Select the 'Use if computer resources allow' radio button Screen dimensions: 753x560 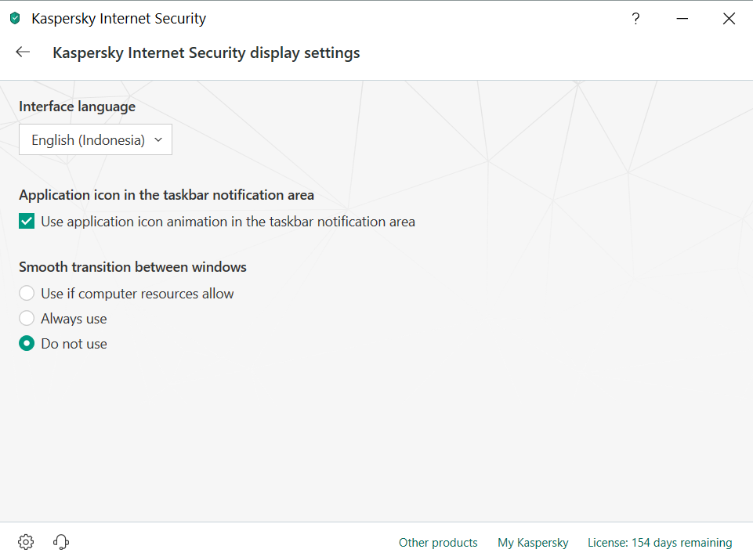click(x=27, y=294)
